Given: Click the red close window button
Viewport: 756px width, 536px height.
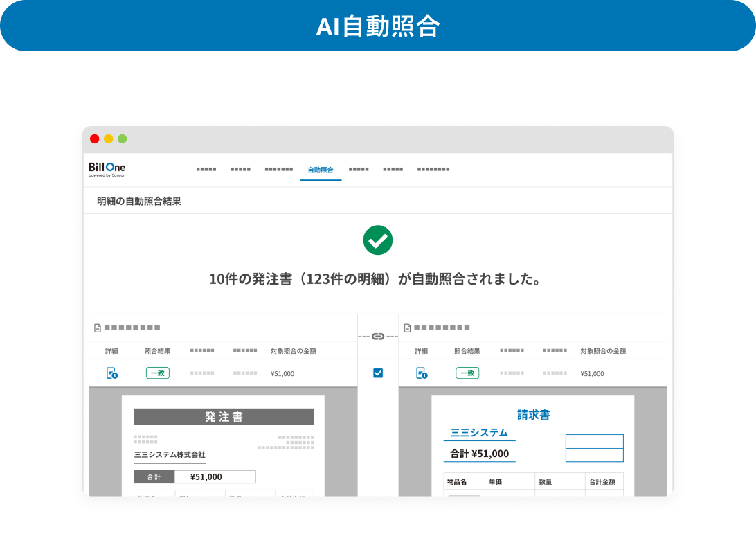Looking at the screenshot, I should click(94, 139).
